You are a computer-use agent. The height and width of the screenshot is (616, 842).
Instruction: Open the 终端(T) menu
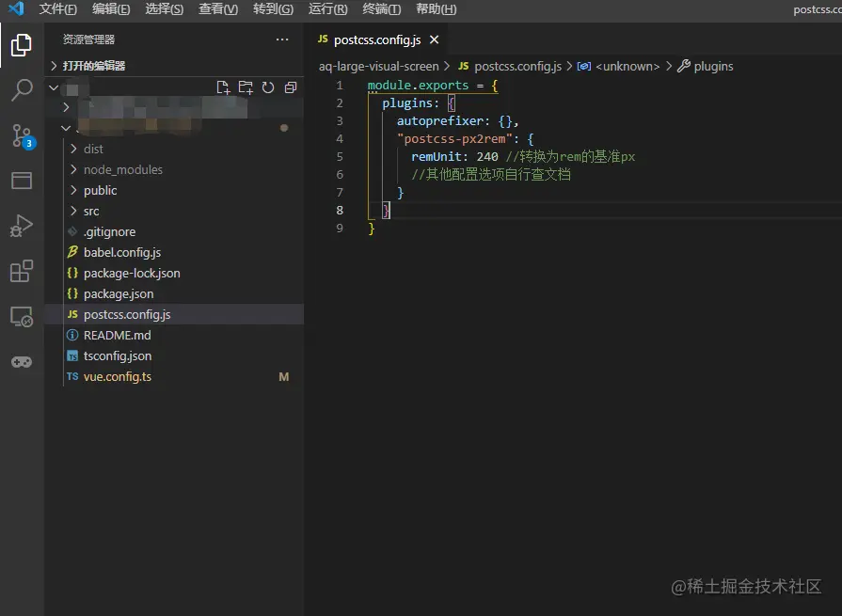(381, 9)
